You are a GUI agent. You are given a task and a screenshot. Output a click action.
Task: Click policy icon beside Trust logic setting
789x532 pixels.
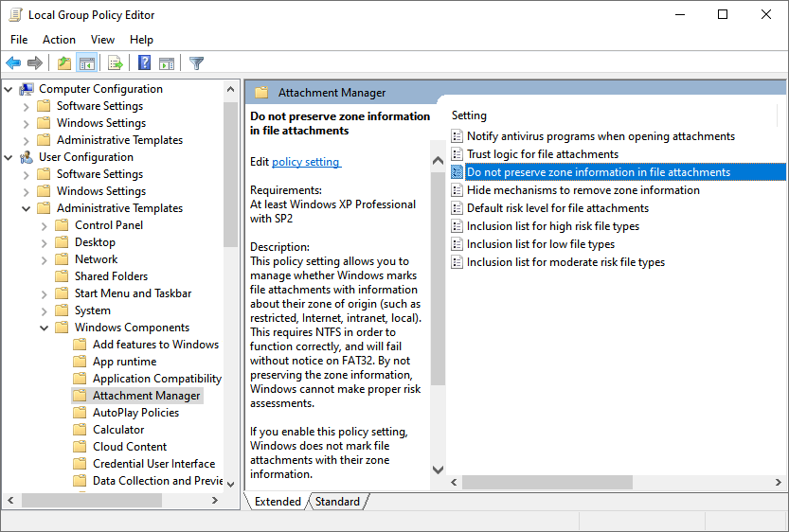coord(457,154)
